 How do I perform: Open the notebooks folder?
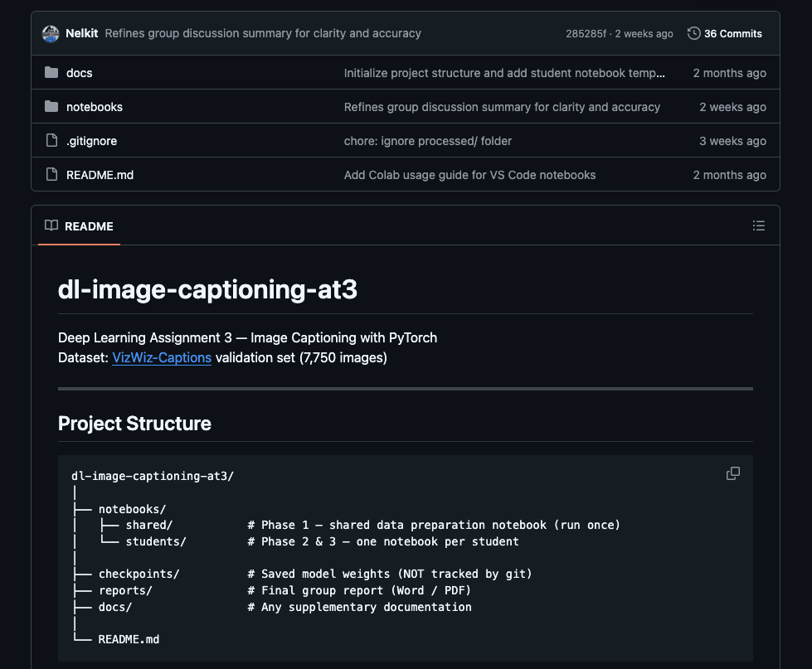click(x=95, y=107)
